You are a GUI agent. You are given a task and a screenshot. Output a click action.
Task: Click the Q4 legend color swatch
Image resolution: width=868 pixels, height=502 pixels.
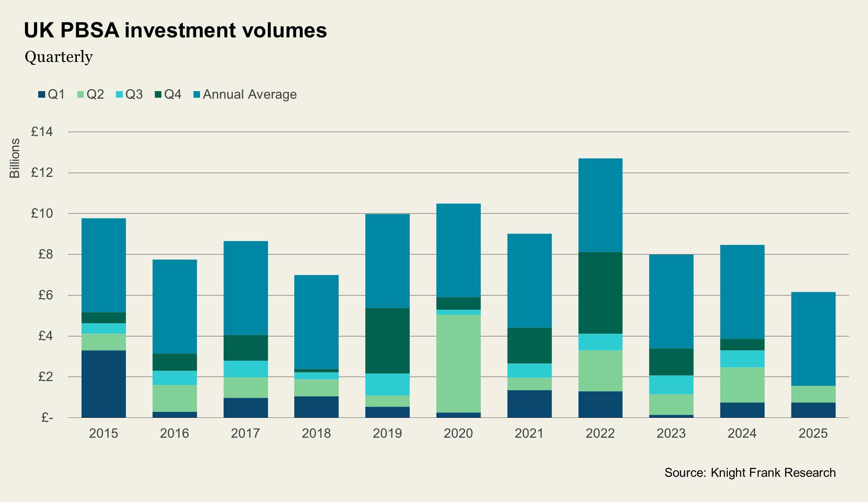pyautogui.click(x=158, y=94)
